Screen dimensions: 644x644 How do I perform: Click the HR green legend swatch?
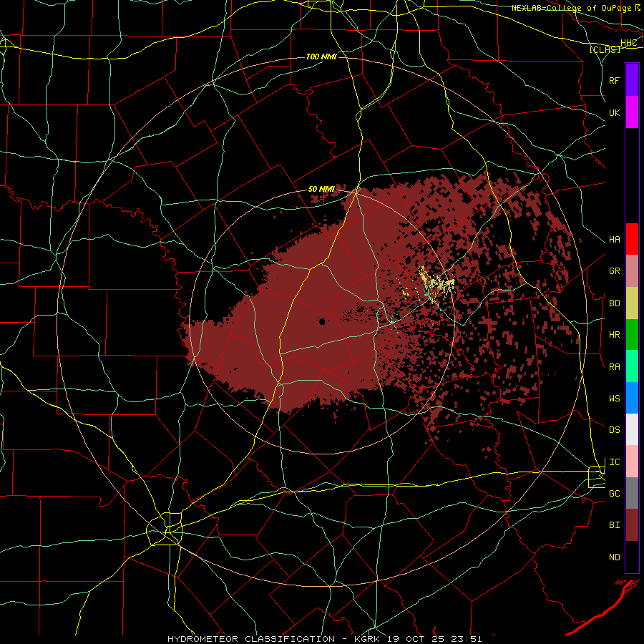click(x=632, y=335)
